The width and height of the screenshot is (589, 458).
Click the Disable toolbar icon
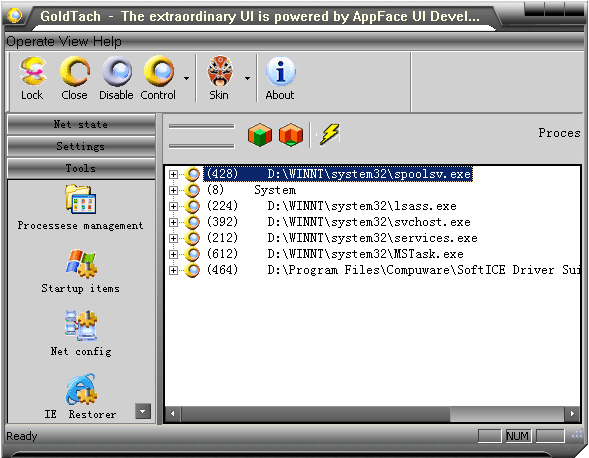[117, 71]
